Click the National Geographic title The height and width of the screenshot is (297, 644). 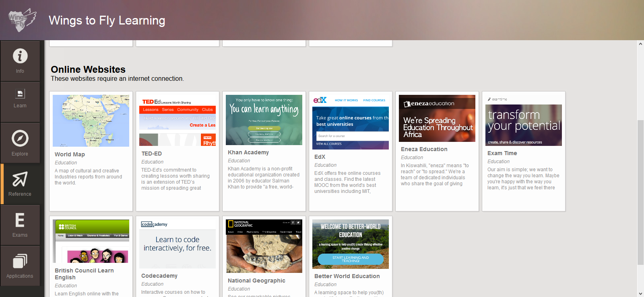tap(256, 281)
